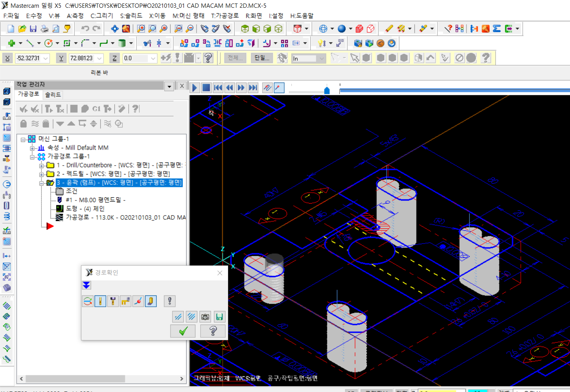Click the help button in 경로확인 dialog
Viewport: 570px width, 392px height.
tap(213, 331)
